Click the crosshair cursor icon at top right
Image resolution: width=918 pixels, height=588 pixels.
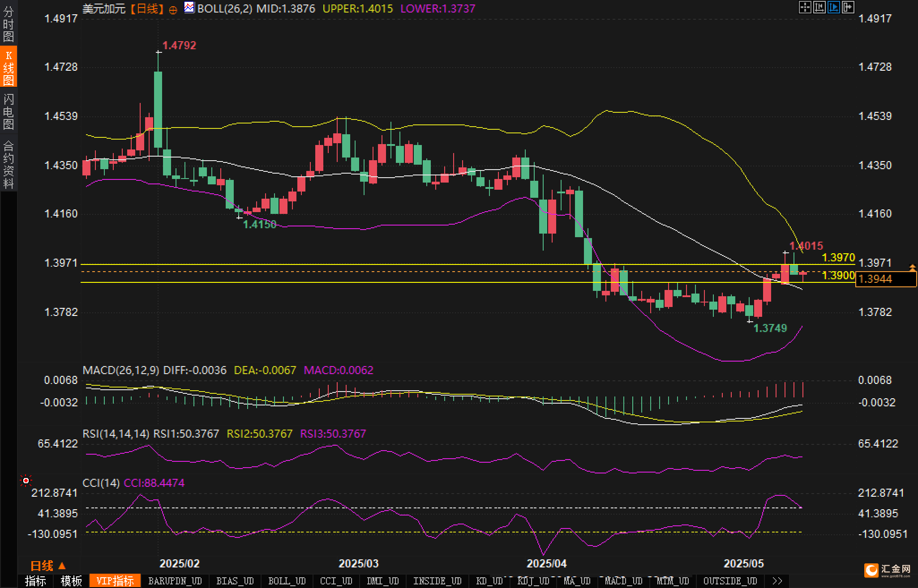pyautogui.click(x=805, y=7)
